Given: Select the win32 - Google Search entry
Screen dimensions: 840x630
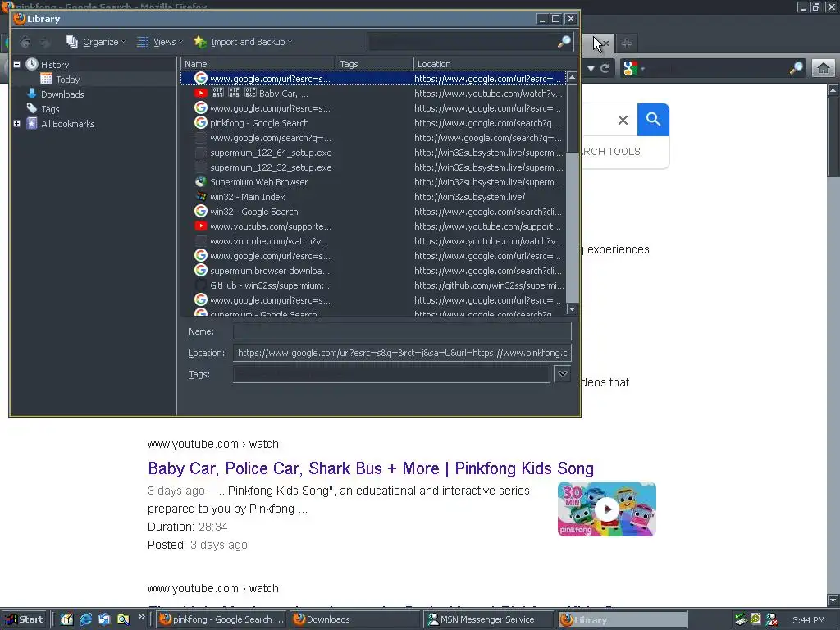Looking at the screenshot, I should pos(373,212).
